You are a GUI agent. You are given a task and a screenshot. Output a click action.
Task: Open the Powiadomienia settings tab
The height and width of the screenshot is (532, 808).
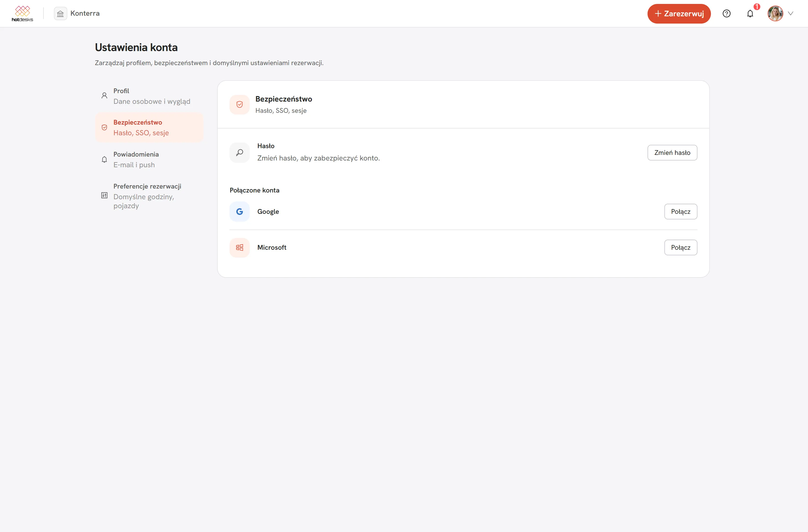pos(149,160)
